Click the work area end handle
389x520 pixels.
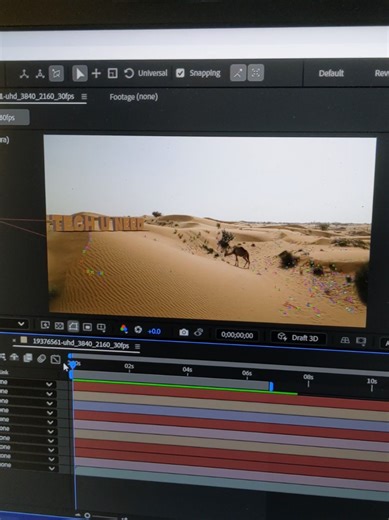point(271,387)
